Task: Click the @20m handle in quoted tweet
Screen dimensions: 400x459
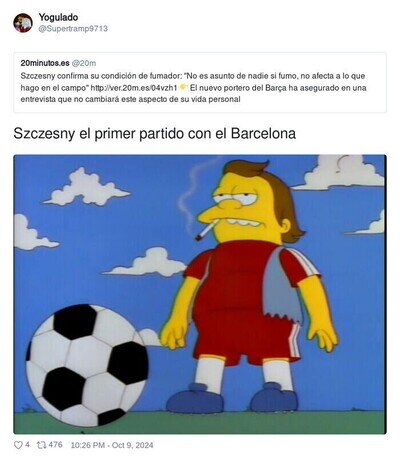Action: tap(84, 63)
